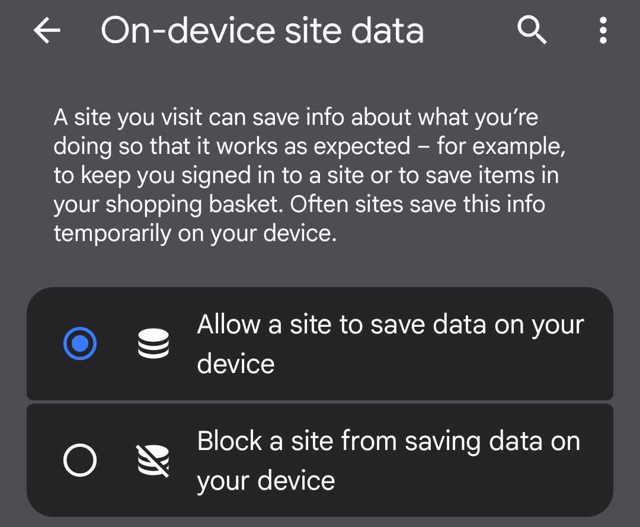Click "your device" line in the Block option
Viewport: 640px width, 527px height.
click(266, 481)
